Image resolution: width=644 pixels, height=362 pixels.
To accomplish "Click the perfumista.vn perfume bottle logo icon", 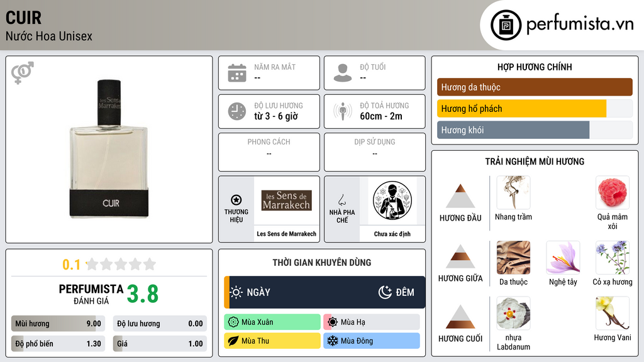I will click(506, 25).
